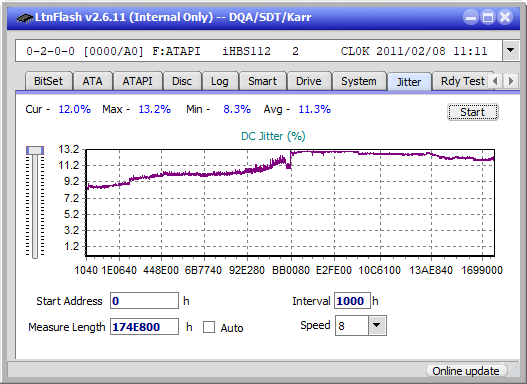Viewport: 527px width, 384px height.
Task: Click the window resize grip corner
Action: 514,371
